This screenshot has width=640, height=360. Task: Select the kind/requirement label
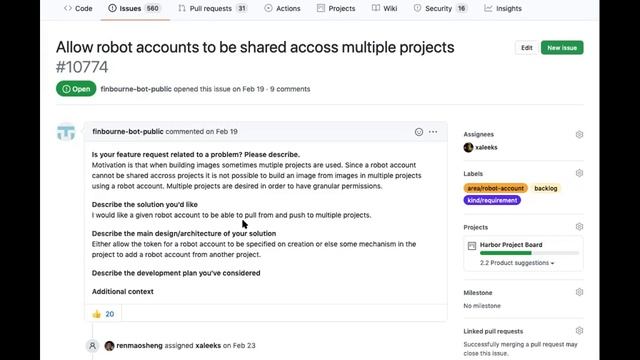[x=492, y=200]
